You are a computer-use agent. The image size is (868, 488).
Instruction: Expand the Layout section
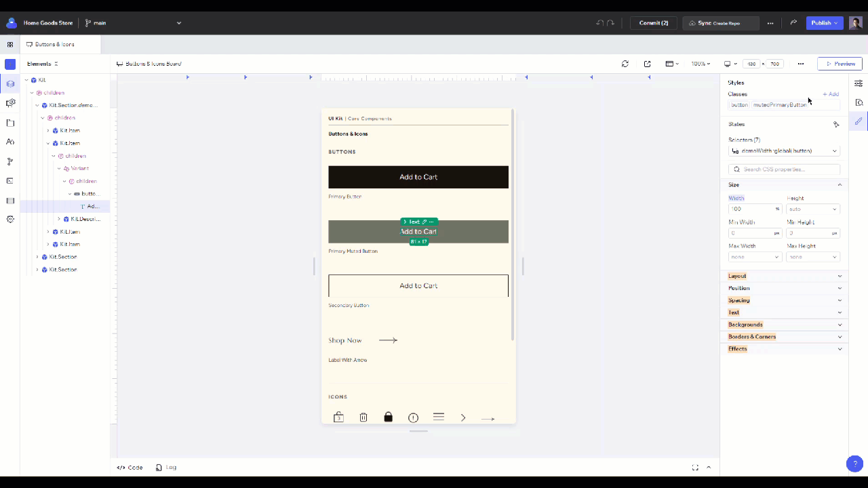(x=840, y=276)
